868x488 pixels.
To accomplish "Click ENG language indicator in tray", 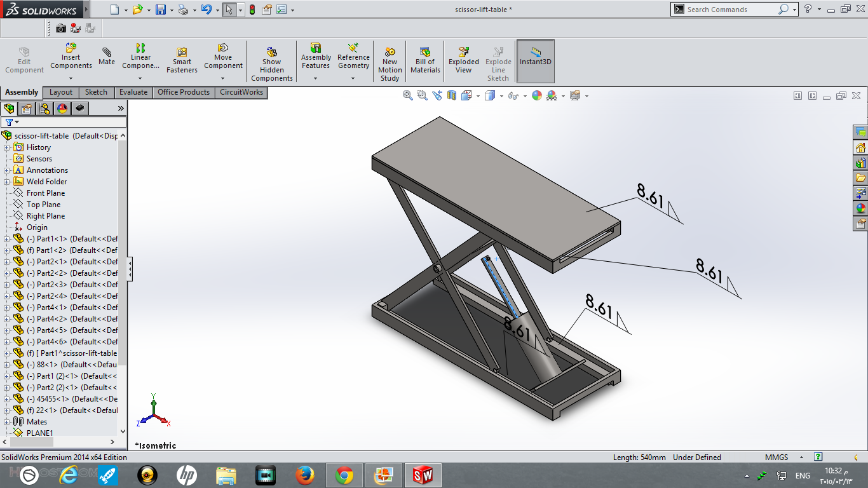I will point(803,476).
